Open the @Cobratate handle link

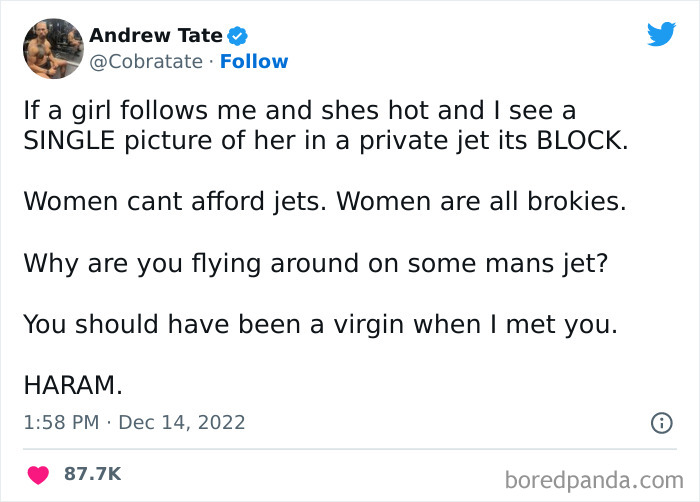148,62
